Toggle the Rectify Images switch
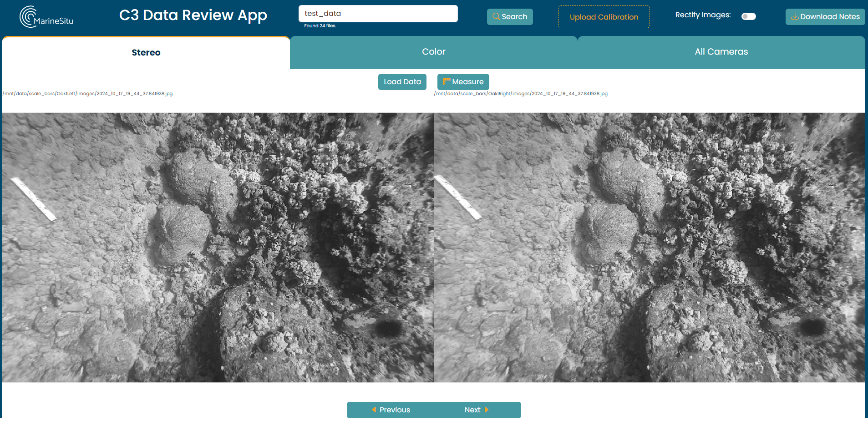The height and width of the screenshot is (421, 868). coord(748,16)
